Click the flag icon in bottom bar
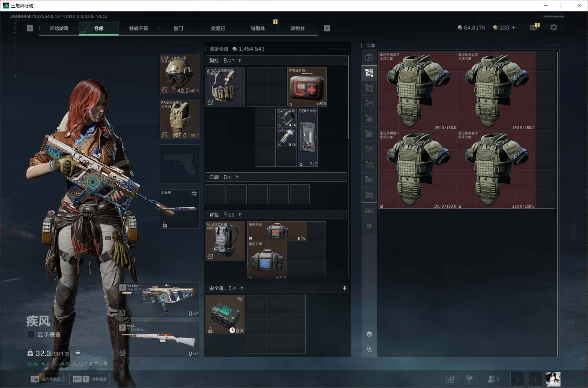 [x=469, y=379]
